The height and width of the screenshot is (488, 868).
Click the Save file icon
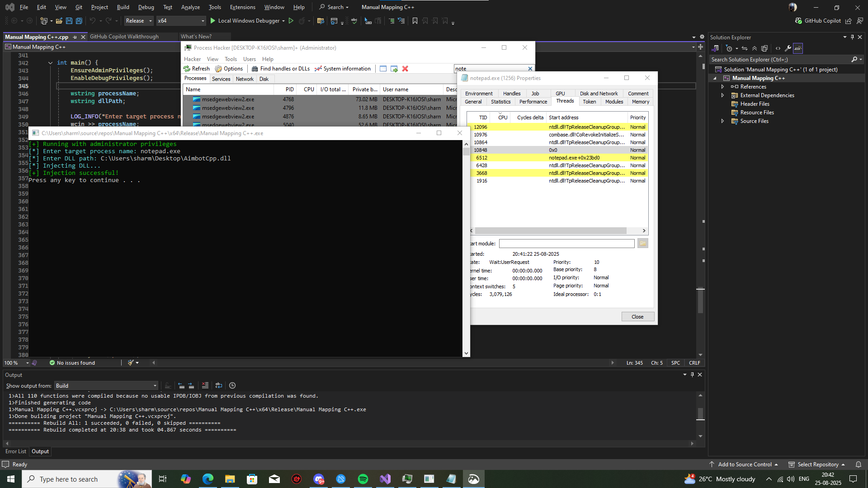pos(69,21)
